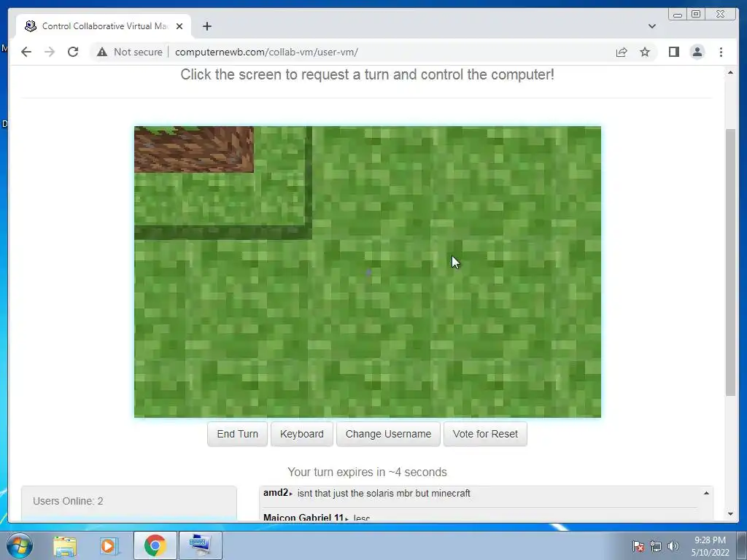
Task: Open the Chrome three-dot menu
Action: [x=721, y=52]
